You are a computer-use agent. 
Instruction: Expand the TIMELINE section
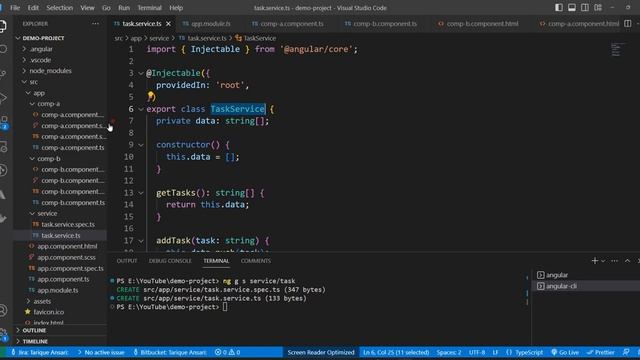(60, 341)
